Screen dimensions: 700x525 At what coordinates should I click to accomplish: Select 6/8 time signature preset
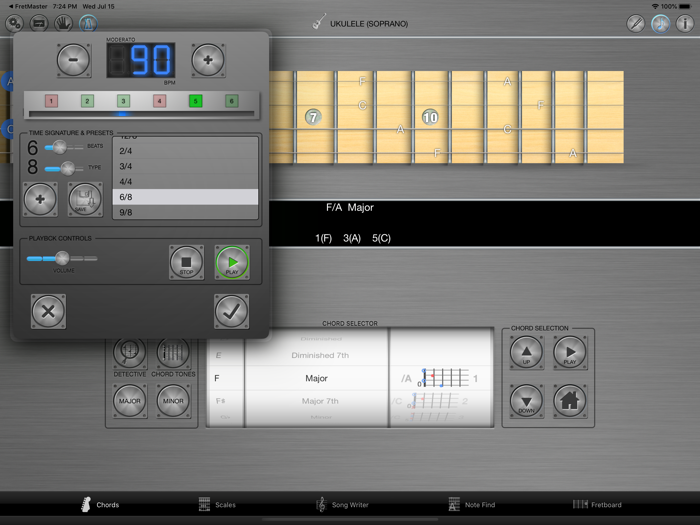pos(185,197)
